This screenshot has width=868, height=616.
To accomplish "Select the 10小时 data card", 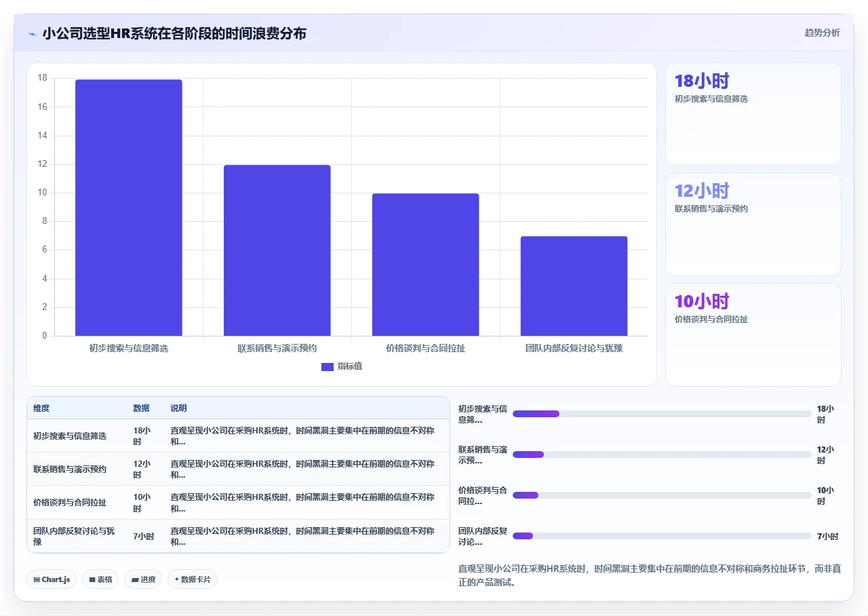I will 753,334.
